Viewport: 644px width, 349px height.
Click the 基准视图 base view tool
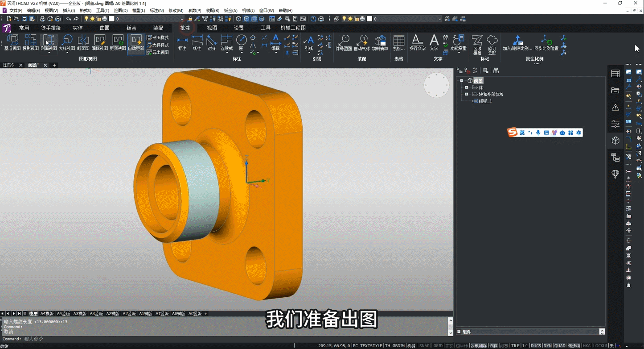coord(12,43)
